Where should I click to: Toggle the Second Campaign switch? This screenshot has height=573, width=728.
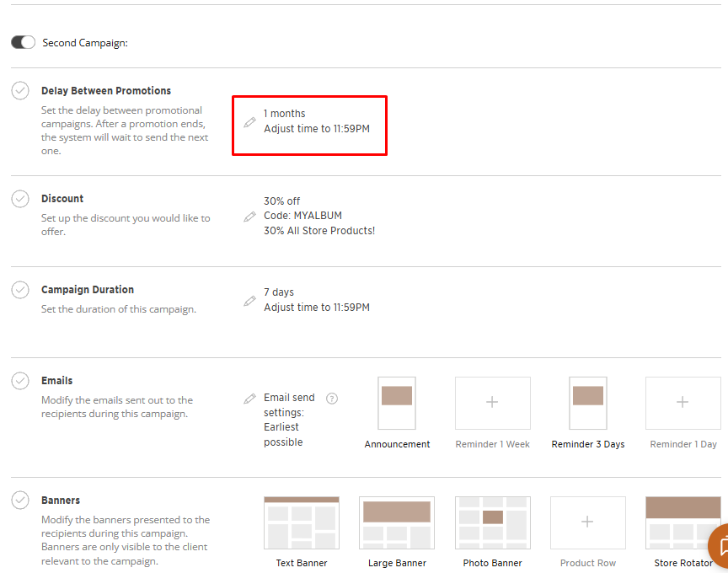coord(23,42)
